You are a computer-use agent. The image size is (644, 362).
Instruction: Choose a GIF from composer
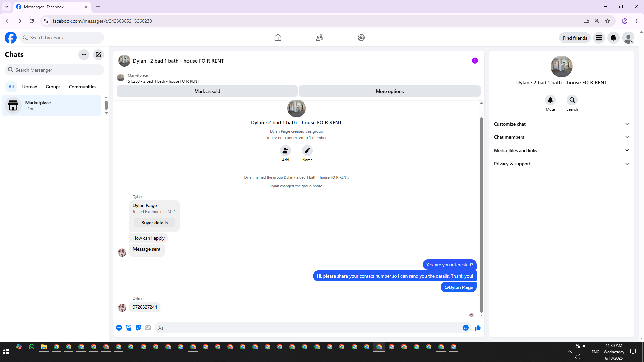tap(148, 328)
